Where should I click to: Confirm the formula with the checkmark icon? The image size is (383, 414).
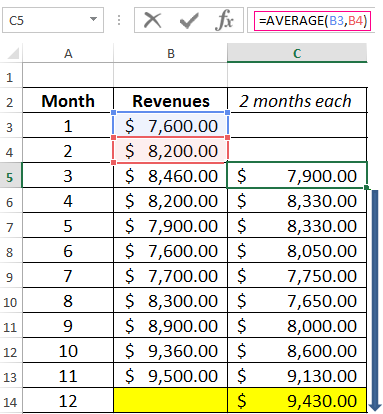(x=189, y=21)
